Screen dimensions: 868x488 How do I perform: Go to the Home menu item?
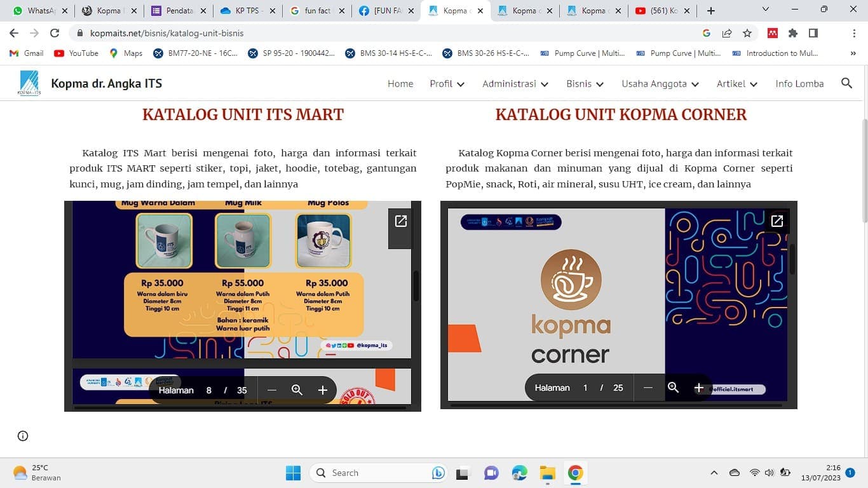tap(400, 84)
